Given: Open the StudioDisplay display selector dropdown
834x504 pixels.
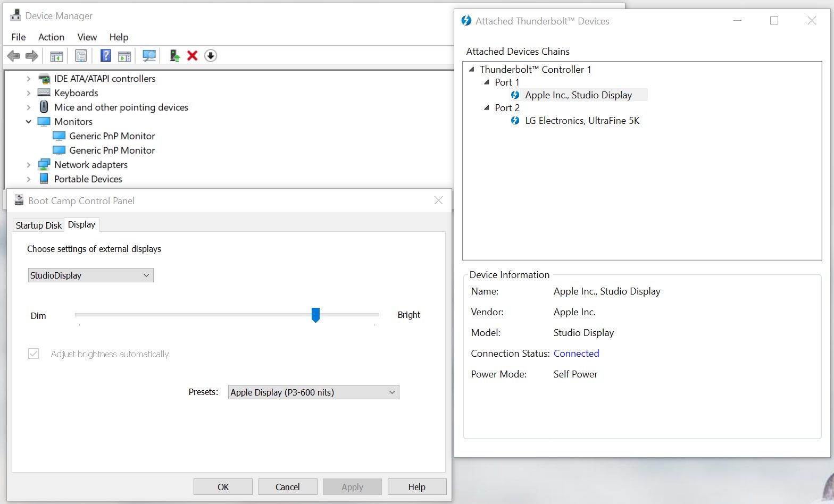Looking at the screenshot, I should pyautogui.click(x=91, y=275).
